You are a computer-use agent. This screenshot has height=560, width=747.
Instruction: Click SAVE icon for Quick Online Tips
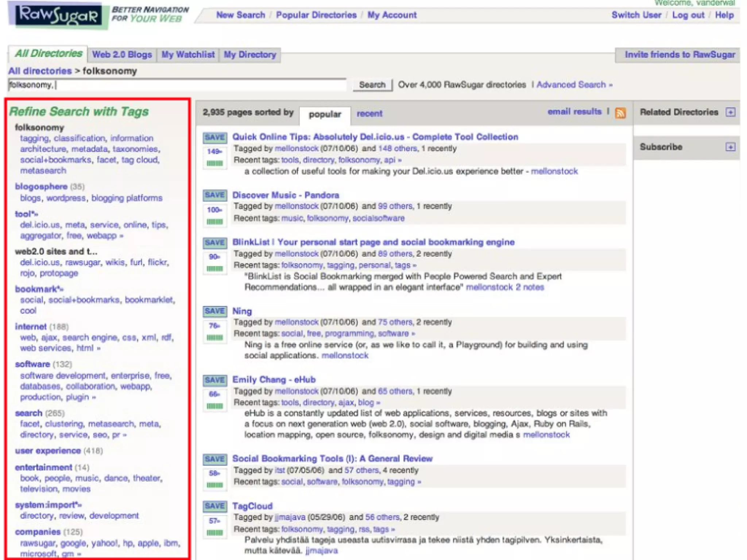click(214, 137)
